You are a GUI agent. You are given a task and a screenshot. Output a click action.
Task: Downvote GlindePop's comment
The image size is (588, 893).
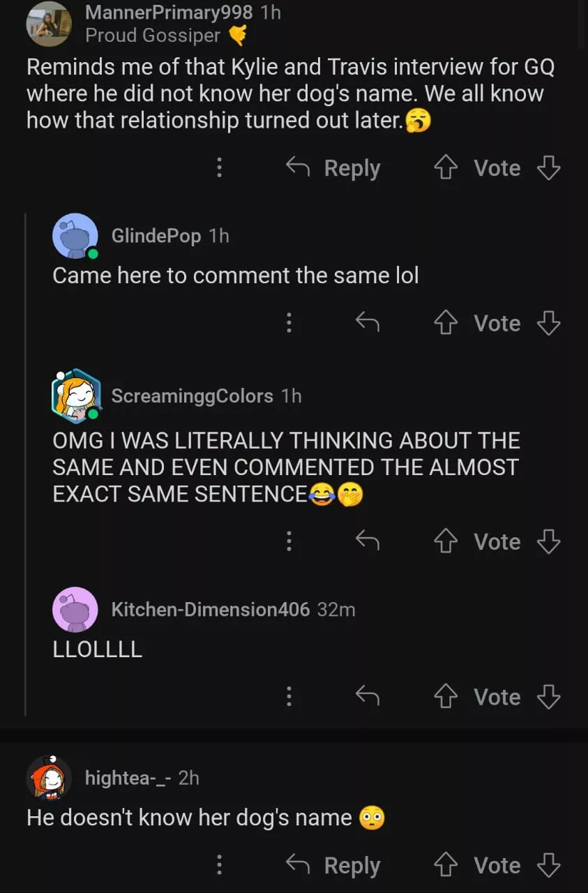(549, 323)
